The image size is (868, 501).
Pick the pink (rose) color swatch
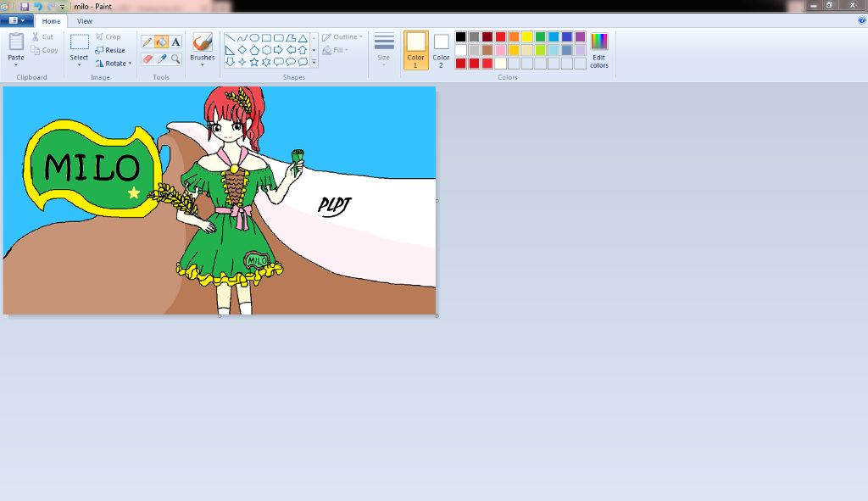point(500,50)
